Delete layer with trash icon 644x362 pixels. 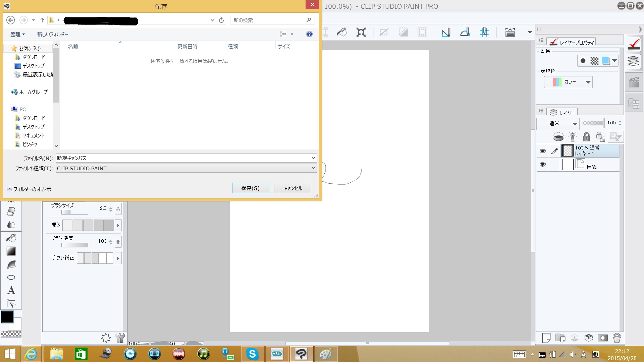616,338
